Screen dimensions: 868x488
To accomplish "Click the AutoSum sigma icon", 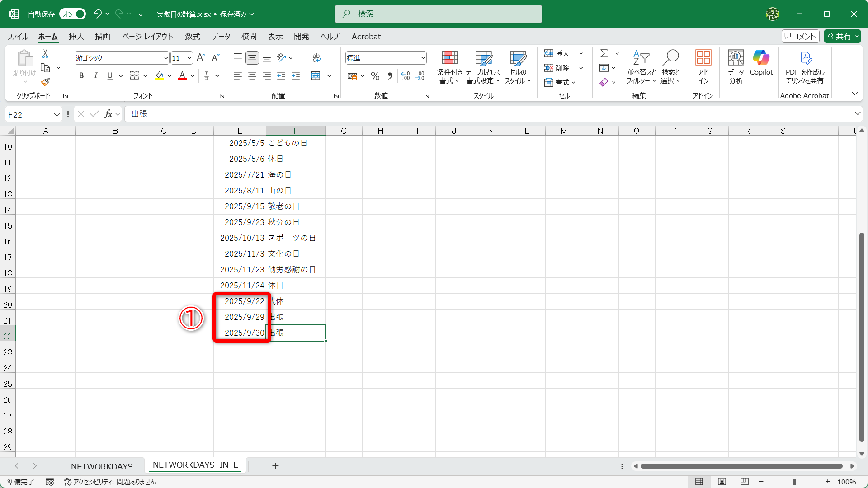I will point(604,54).
